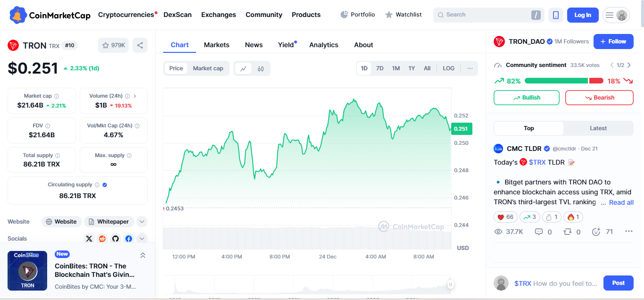Open the post's three-dot menu
The height and width of the screenshot is (300, 644).
point(629,232)
